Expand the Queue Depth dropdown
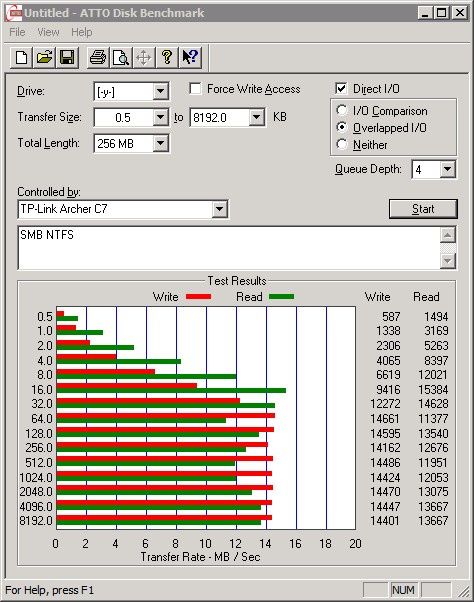This screenshot has width=474, height=602. coord(448,169)
